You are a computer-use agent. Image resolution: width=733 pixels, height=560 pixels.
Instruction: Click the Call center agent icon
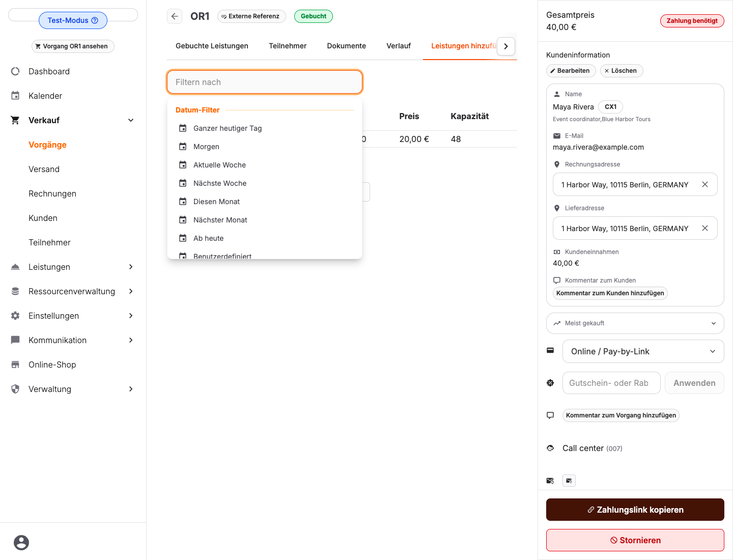[x=550, y=448]
